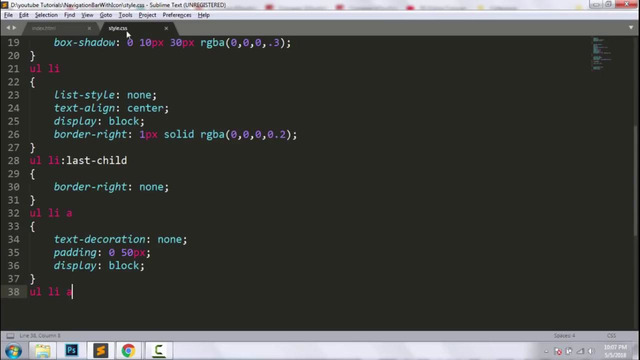Click display: block on line 36
This screenshot has width=640, height=360.
coord(99,266)
